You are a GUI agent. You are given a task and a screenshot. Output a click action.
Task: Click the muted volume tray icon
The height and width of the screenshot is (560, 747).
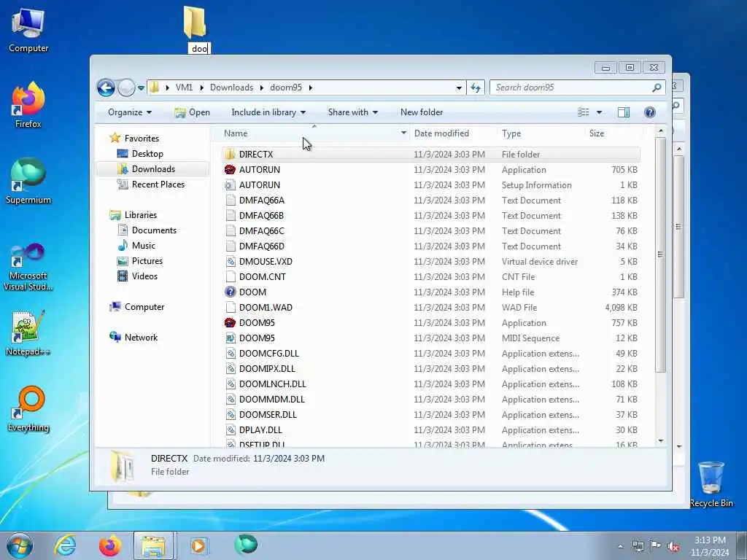point(673,546)
